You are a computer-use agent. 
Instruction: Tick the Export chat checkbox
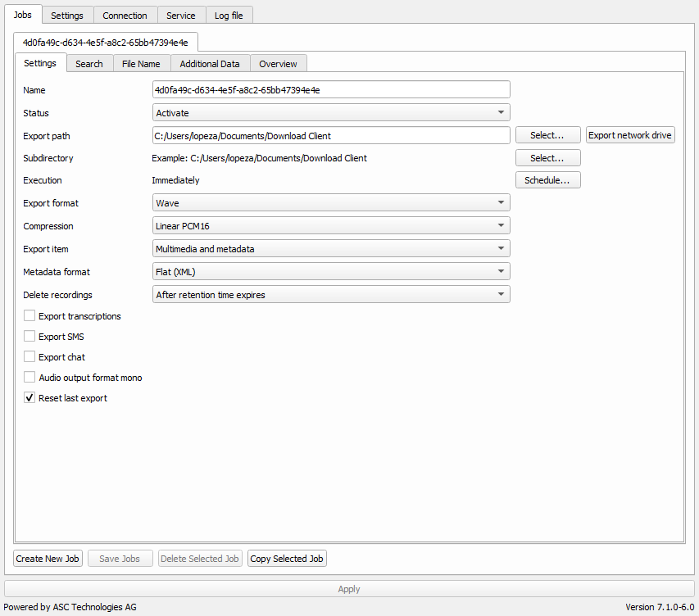30,357
